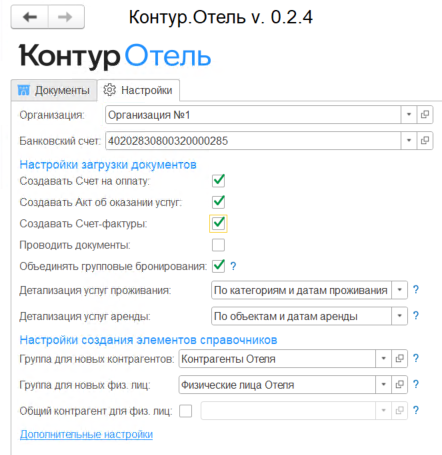Open the Организация record with its open icon
Image resolution: width=442 pixels, height=455 pixels.
pyautogui.click(x=425, y=115)
